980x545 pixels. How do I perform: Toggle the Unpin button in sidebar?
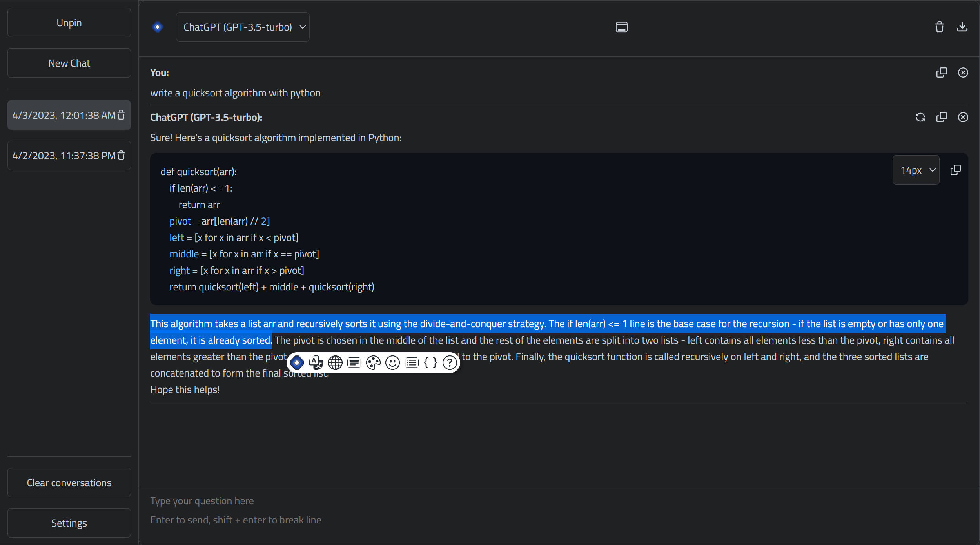pyautogui.click(x=69, y=22)
